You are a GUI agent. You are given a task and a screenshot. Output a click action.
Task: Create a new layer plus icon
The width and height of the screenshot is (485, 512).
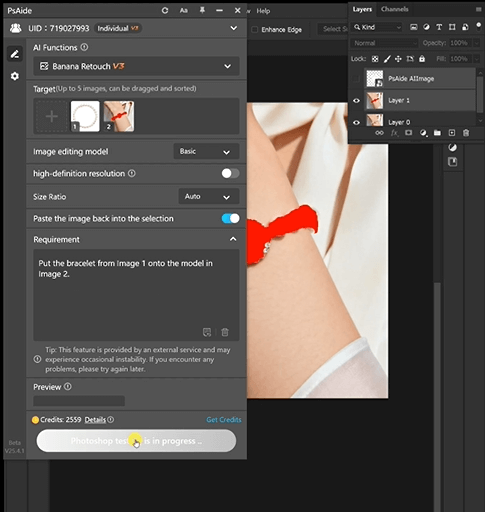(452, 133)
